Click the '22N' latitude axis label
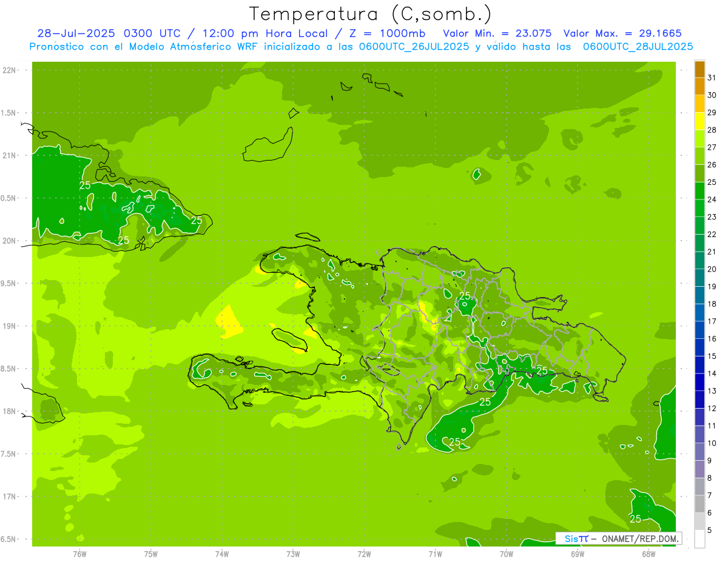This screenshot has width=728, height=562. click(x=8, y=70)
